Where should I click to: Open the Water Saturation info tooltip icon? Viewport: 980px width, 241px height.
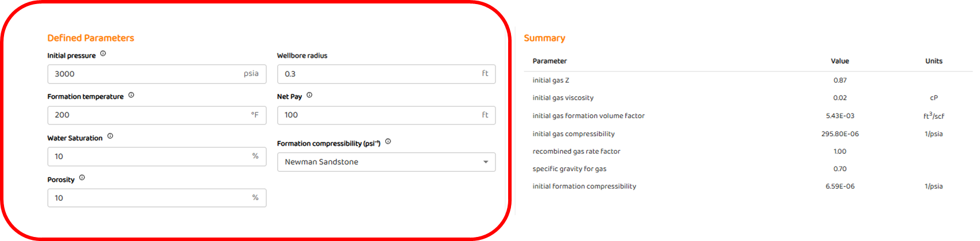tap(110, 137)
